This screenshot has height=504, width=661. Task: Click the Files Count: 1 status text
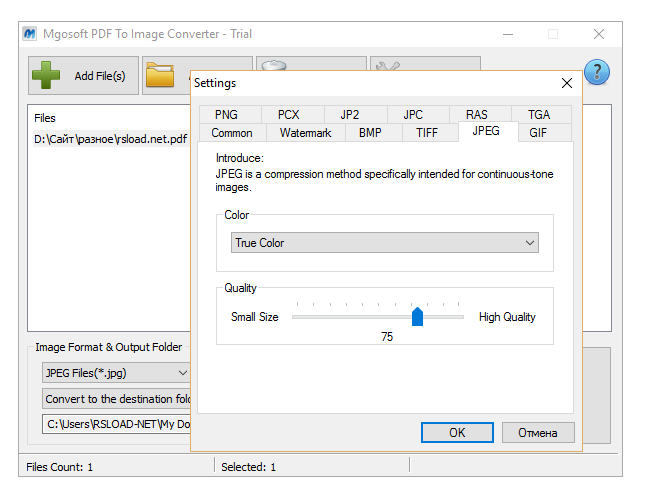[x=59, y=467]
